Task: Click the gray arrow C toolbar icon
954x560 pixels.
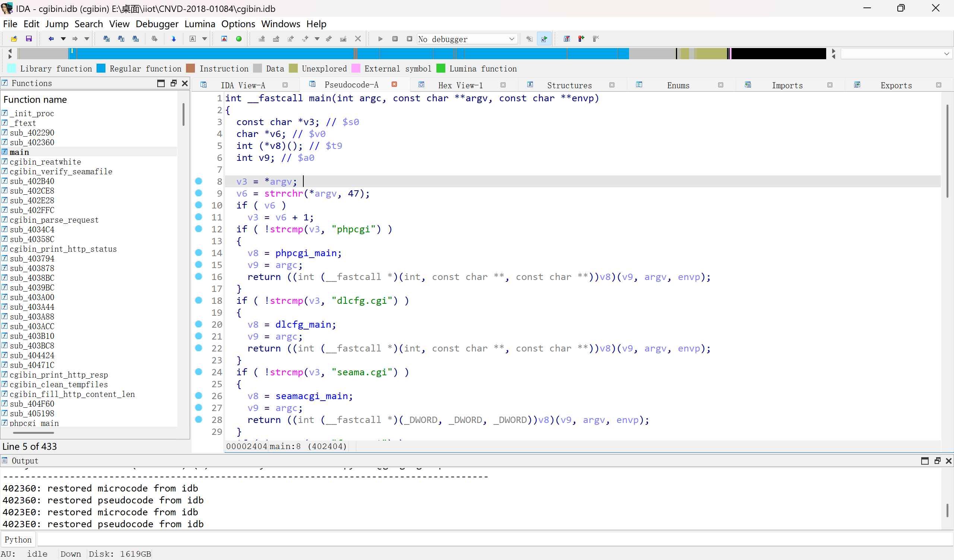Action: [x=529, y=39]
